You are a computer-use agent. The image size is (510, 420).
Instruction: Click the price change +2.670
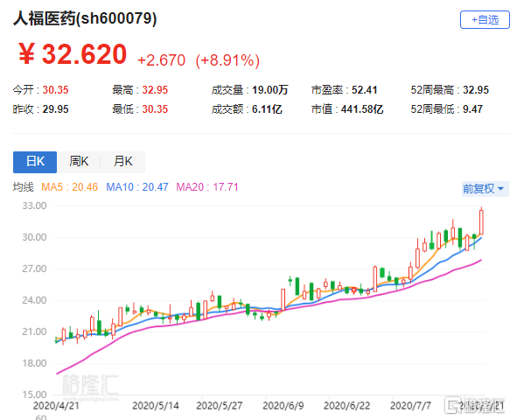tap(161, 60)
